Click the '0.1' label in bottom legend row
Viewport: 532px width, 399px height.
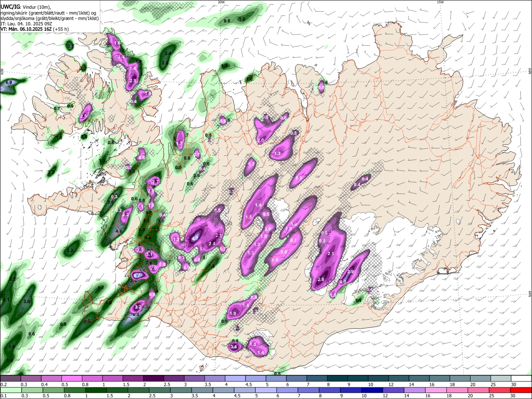(x=4, y=396)
